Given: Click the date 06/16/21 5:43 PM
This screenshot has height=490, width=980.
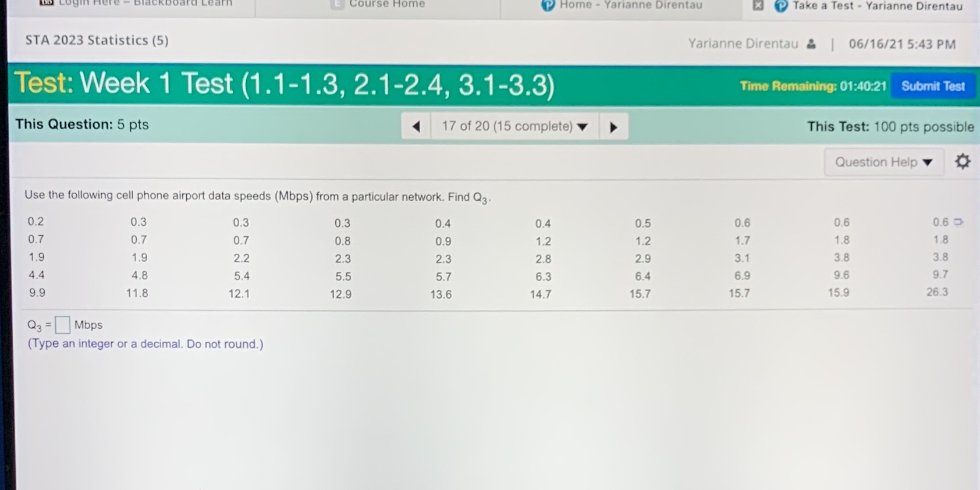Looking at the screenshot, I should [x=902, y=44].
